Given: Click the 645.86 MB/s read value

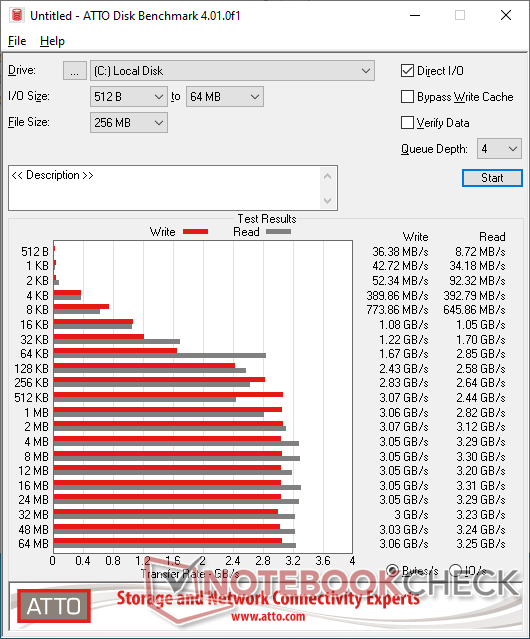Looking at the screenshot, I should point(475,310).
